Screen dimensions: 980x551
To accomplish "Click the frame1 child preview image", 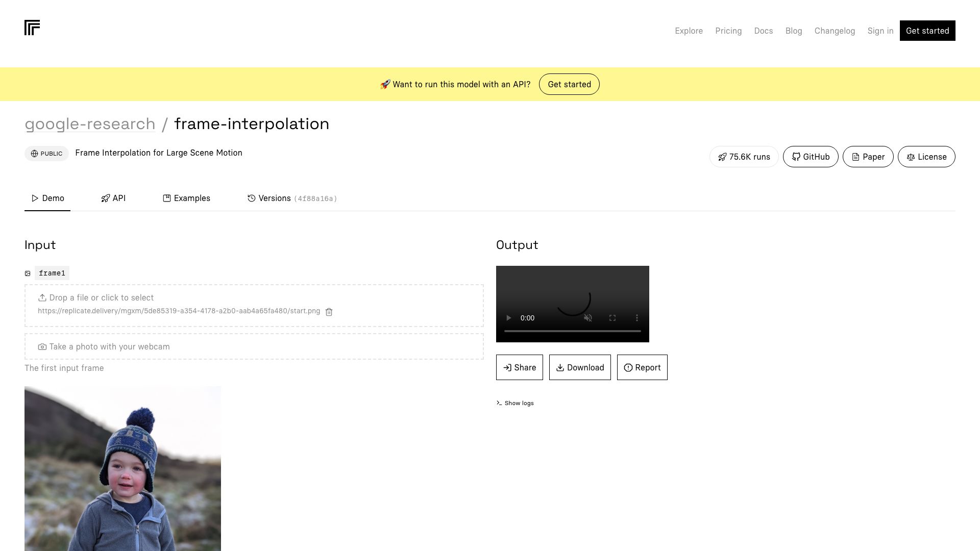I will [x=122, y=468].
